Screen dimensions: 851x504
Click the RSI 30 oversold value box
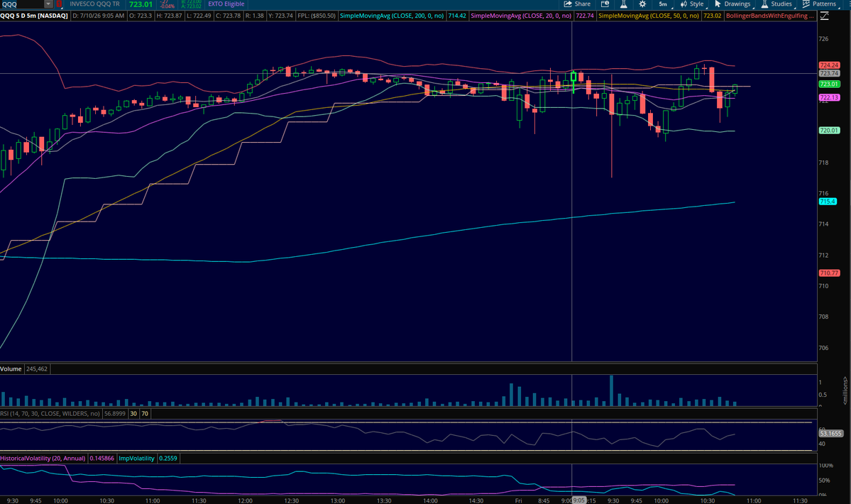tap(133, 413)
